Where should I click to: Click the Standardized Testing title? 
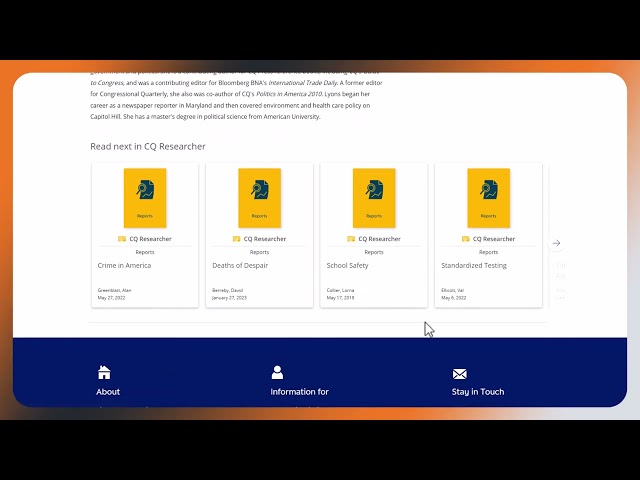(474, 265)
